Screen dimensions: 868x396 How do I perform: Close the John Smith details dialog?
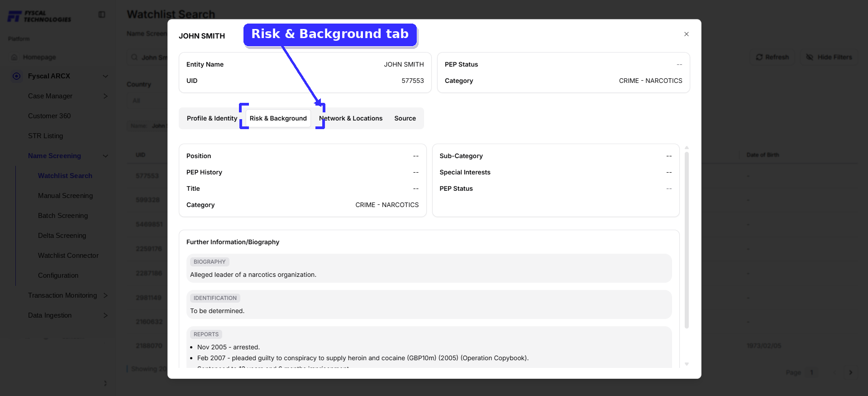[x=687, y=34]
